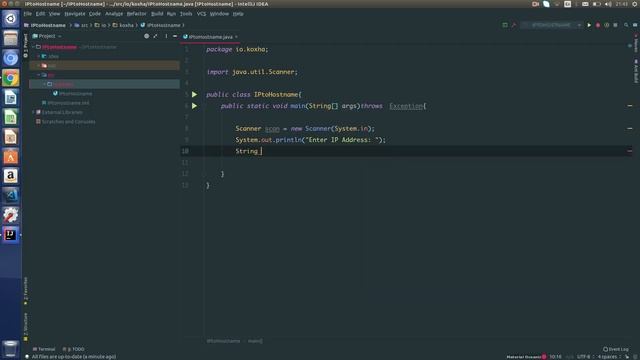
Task: Open the Files manager in dock
Action: coord(11,39)
